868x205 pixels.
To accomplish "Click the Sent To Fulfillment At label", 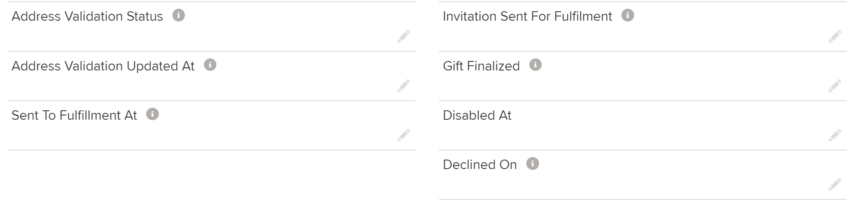I will [74, 115].
